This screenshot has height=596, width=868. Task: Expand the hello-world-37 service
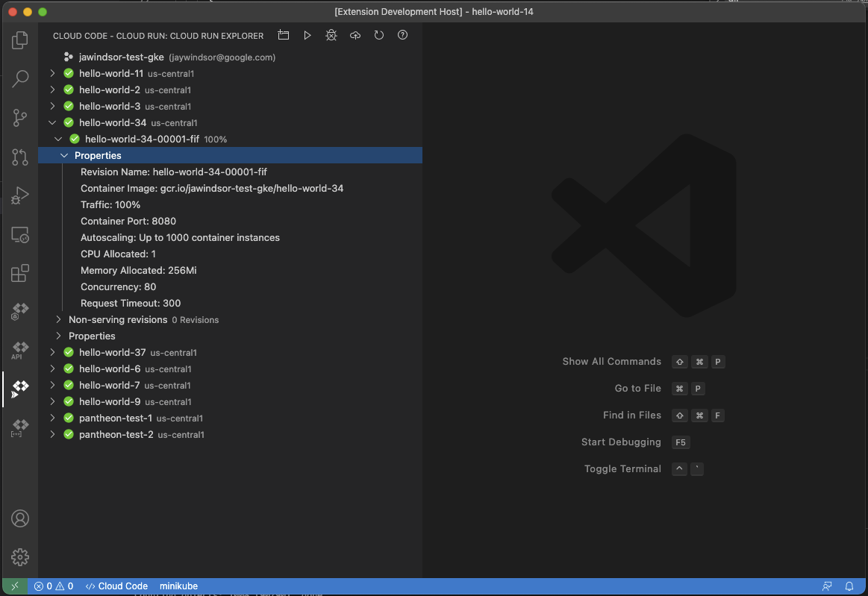(x=52, y=353)
